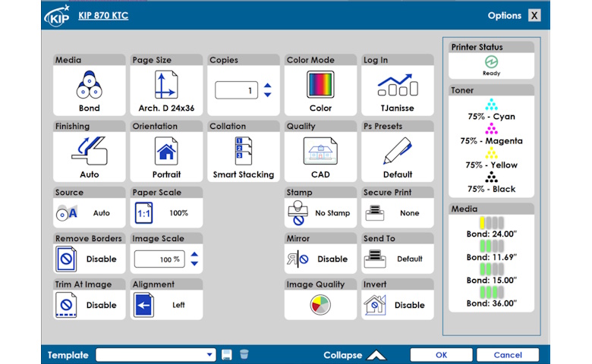
Task: Toggle the Trim At Image disable icon
Action: point(66,305)
